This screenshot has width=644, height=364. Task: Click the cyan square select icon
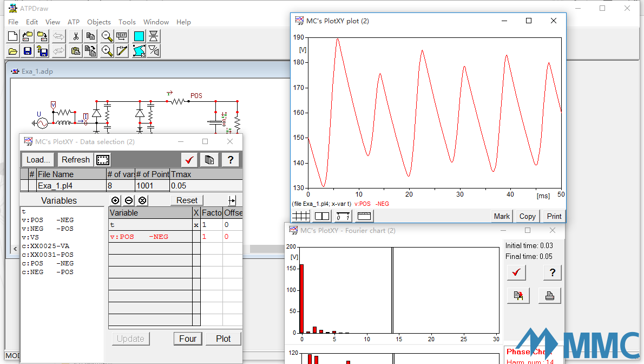(139, 36)
